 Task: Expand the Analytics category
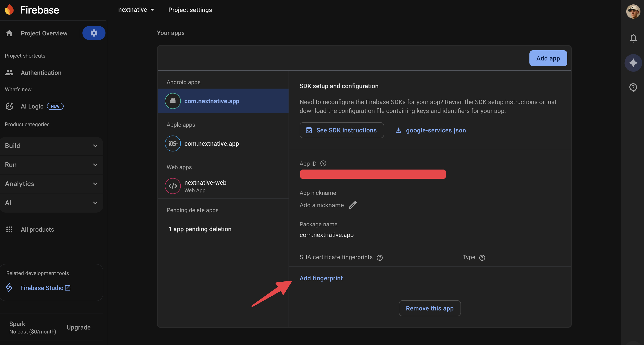51,184
